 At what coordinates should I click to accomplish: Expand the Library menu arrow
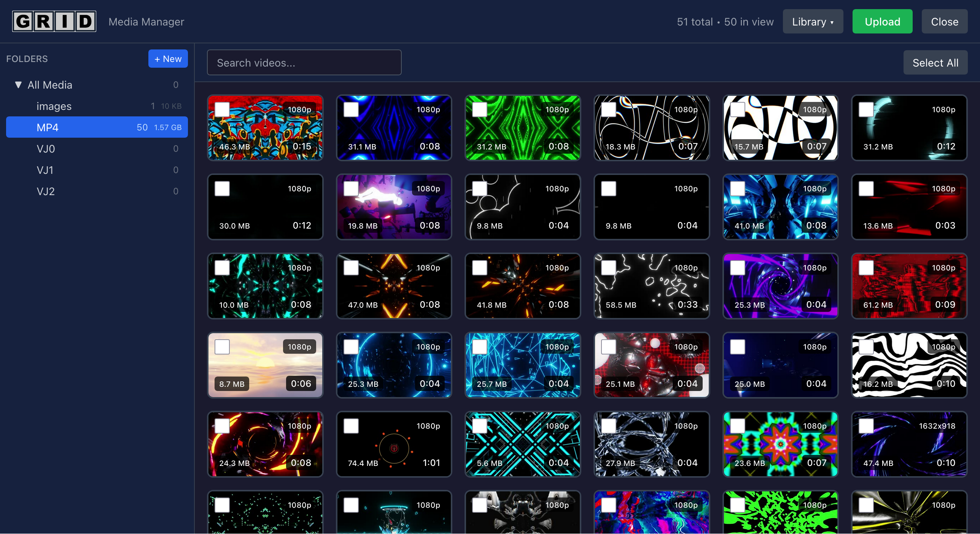pyautogui.click(x=833, y=22)
